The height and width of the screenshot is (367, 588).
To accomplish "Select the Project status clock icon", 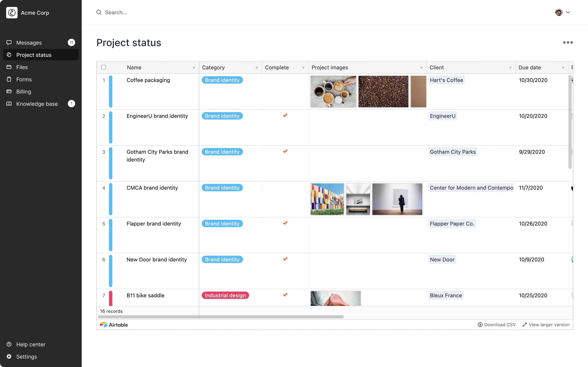I will [x=9, y=55].
